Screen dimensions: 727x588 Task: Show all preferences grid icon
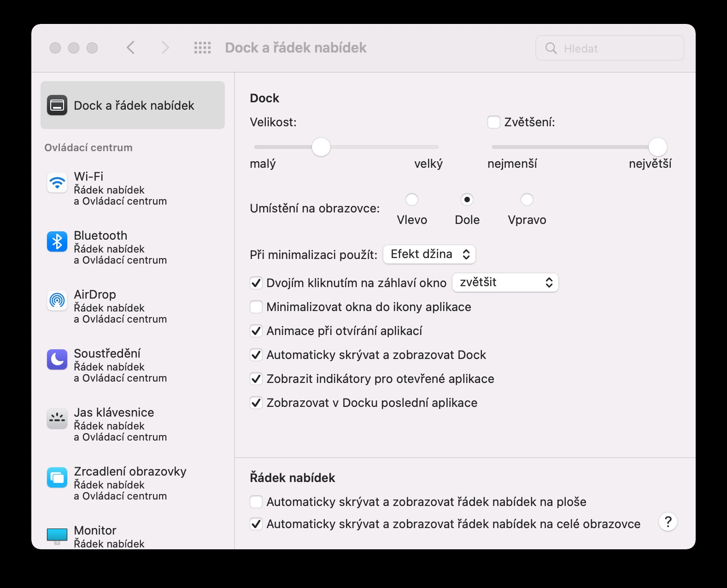point(202,47)
